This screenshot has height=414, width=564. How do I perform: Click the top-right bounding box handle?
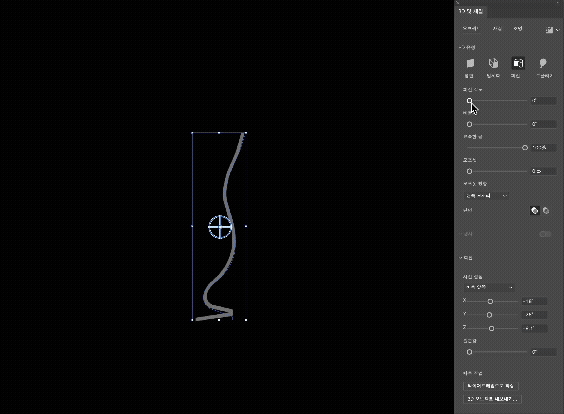pyautogui.click(x=246, y=133)
